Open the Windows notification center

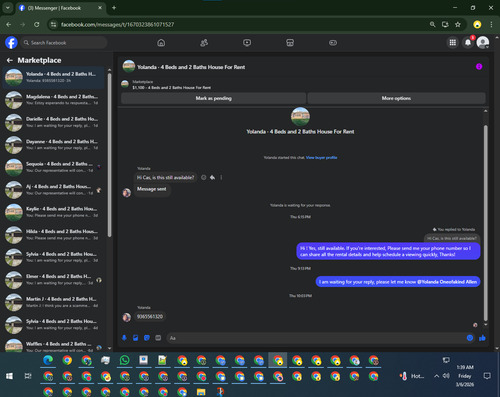[487, 376]
